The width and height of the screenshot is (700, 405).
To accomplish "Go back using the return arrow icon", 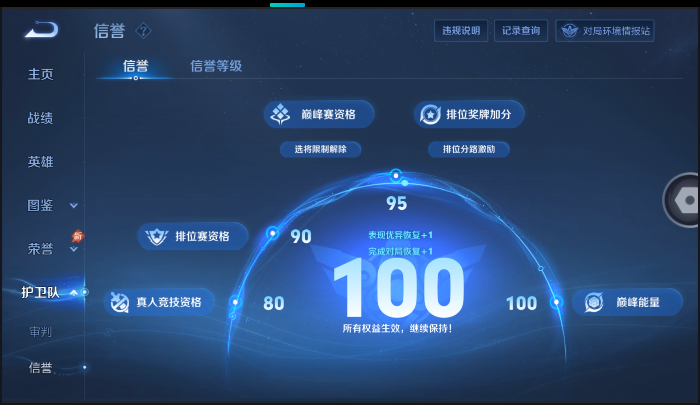I will (42, 29).
